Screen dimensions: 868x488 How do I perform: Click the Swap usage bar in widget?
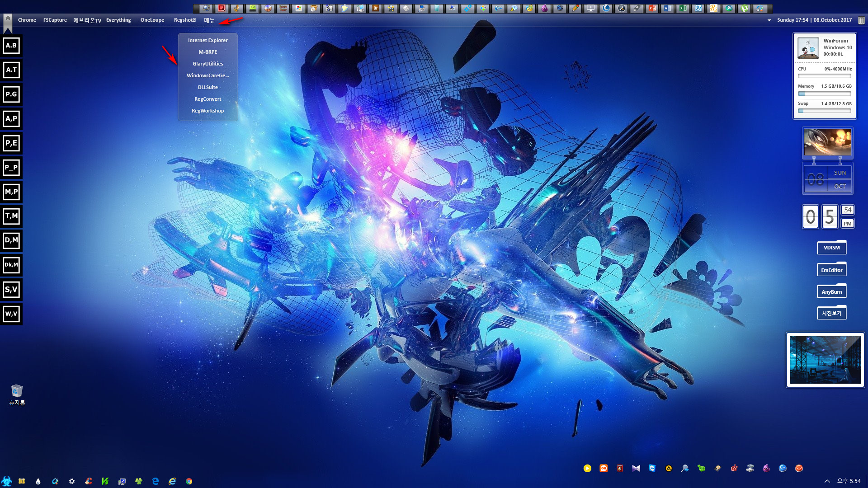pyautogui.click(x=825, y=111)
